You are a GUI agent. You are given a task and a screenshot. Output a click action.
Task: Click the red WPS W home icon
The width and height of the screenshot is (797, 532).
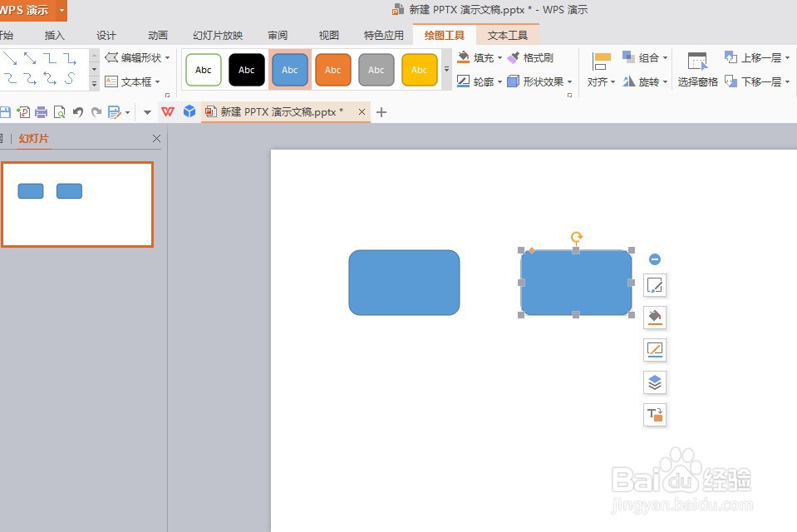[168, 111]
